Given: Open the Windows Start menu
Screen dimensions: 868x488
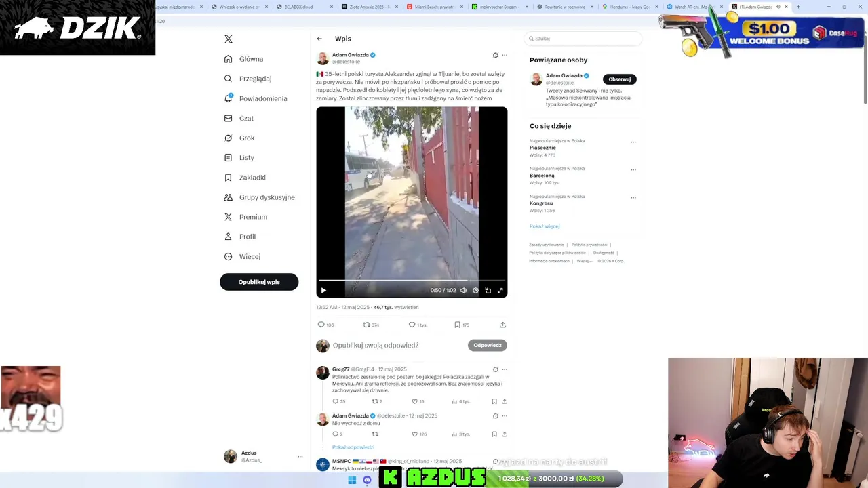Looking at the screenshot, I should coord(352,480).
